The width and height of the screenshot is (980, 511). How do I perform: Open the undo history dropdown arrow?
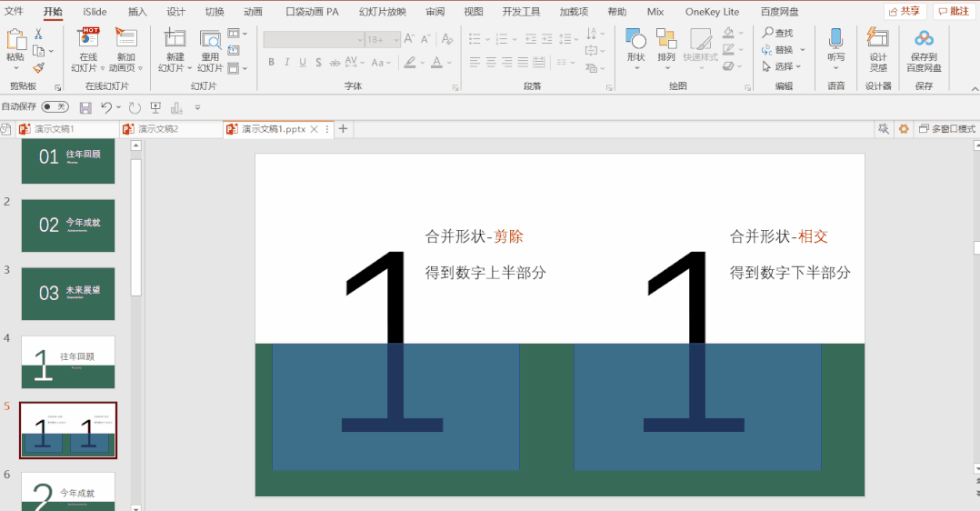119,107
